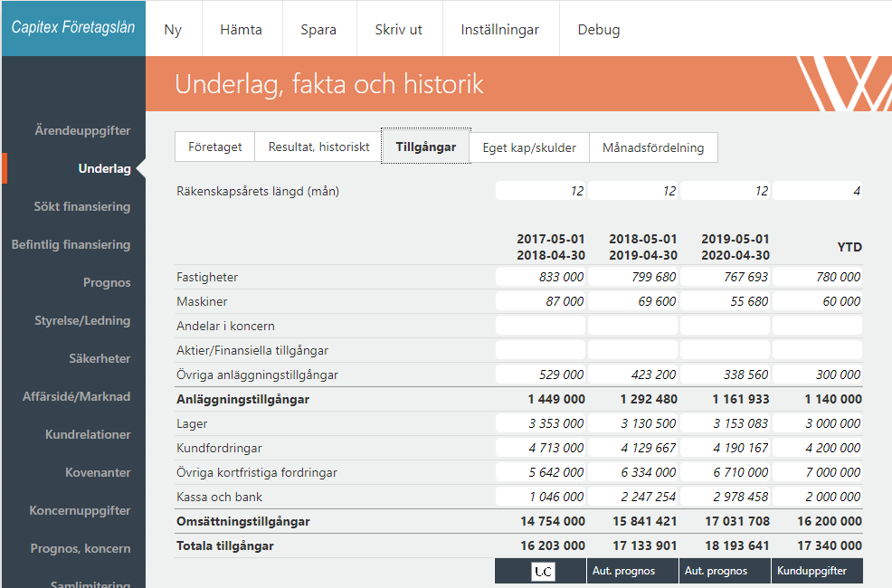Click empty Andelar i koncern YTD field
This screenshot has height=588, width=892.
817,326
